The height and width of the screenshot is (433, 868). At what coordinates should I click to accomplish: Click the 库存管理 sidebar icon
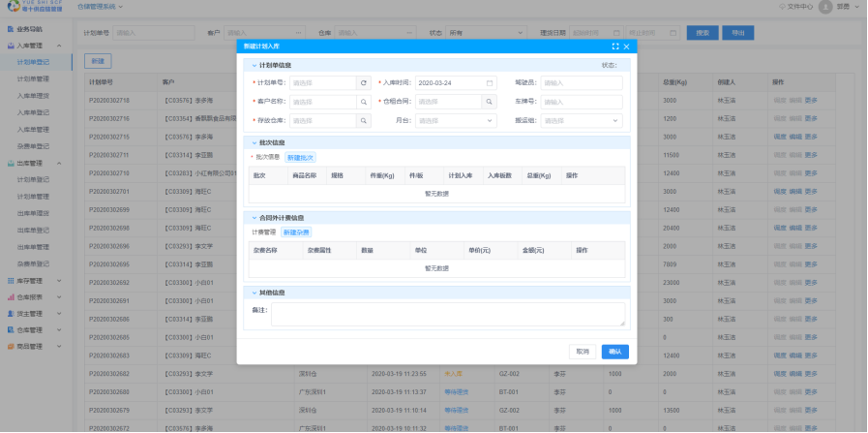[11, 281]
